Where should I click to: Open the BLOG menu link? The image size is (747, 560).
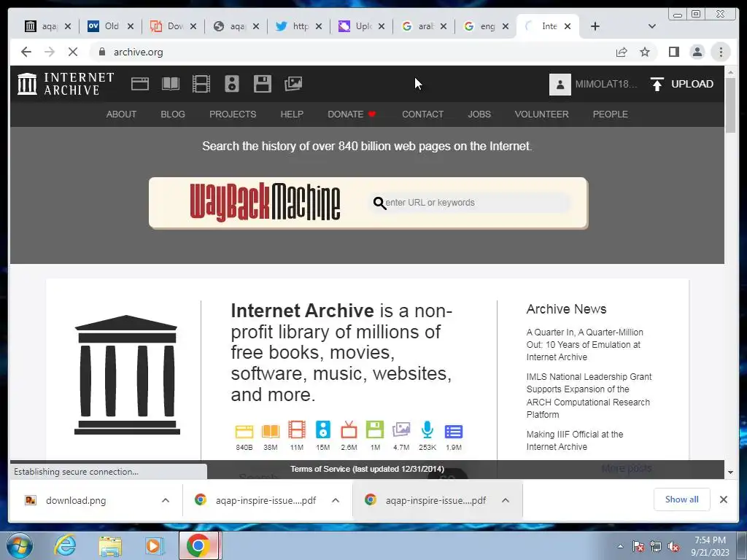tap(173, 114)
